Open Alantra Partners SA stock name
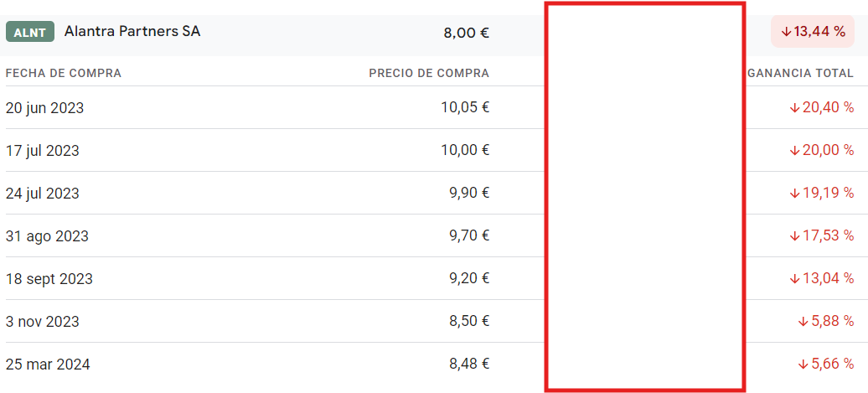The height and width of the screenshot is (393, 868). 132,32
